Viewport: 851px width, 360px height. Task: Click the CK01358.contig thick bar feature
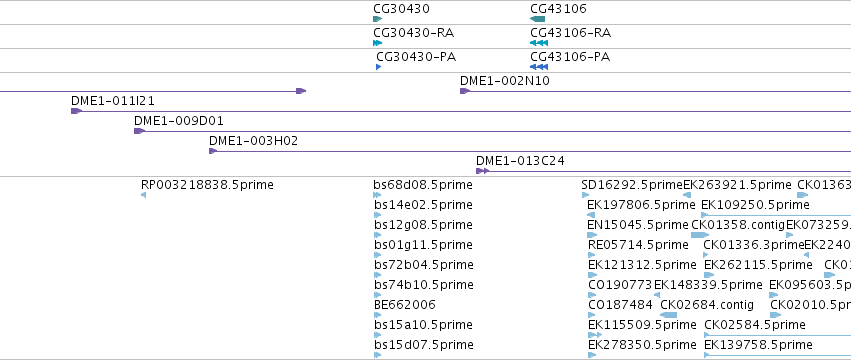point(700,235)
